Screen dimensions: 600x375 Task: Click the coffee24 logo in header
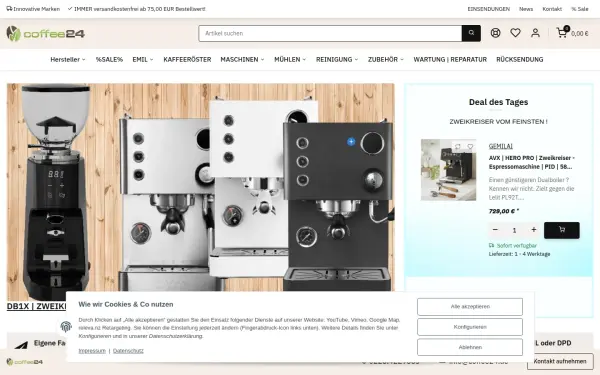(46, 34)
